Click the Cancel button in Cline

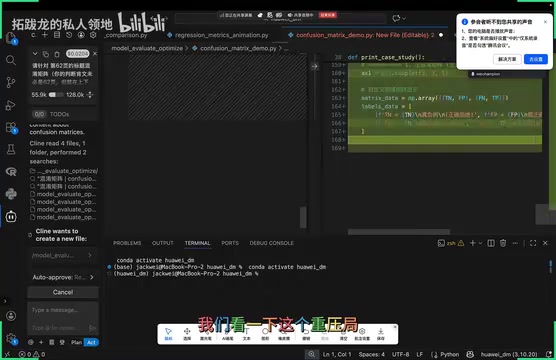tap(63, 292)
